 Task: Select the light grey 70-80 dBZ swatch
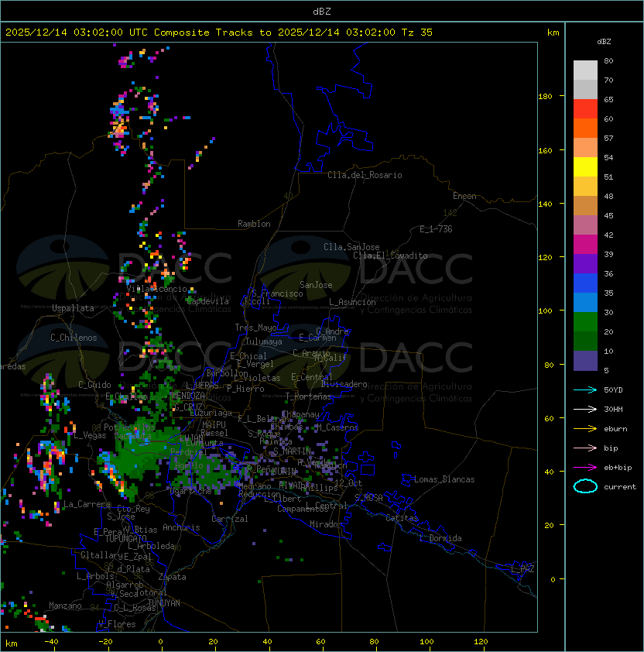pyautogui.click(x=585, y=70)
